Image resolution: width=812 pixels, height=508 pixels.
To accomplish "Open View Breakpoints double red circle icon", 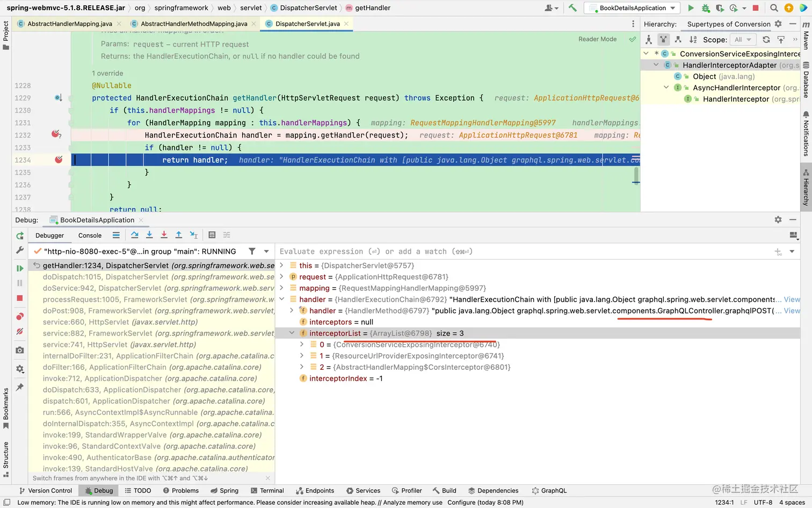I will 20,317.
